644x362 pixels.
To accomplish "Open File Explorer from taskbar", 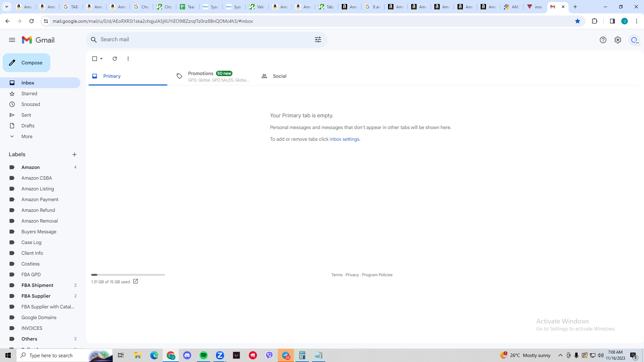I will (138, 355).
